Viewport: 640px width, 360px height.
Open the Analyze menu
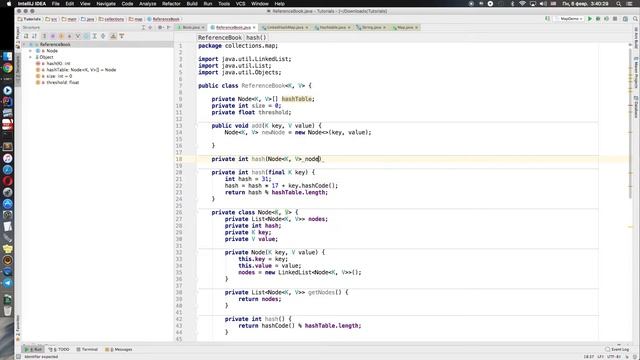147,4
